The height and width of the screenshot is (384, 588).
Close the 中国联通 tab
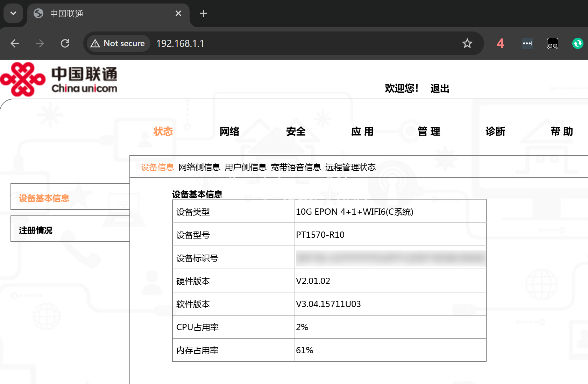coord(178,13)
